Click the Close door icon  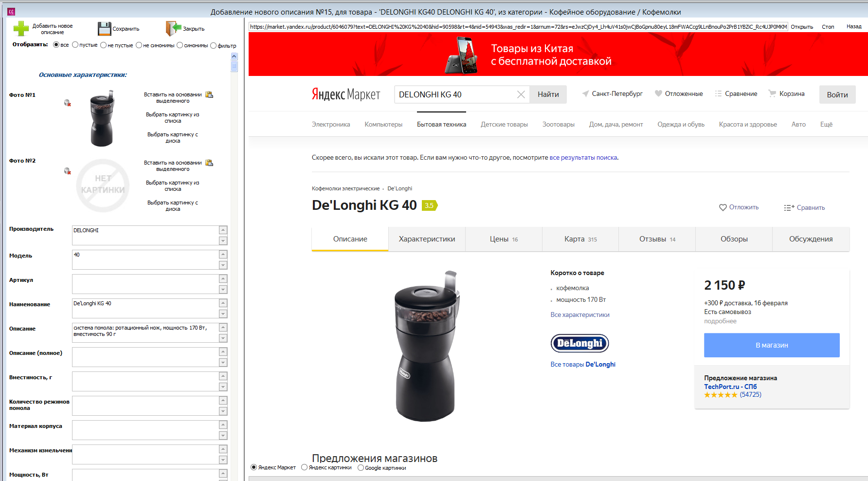173,29
